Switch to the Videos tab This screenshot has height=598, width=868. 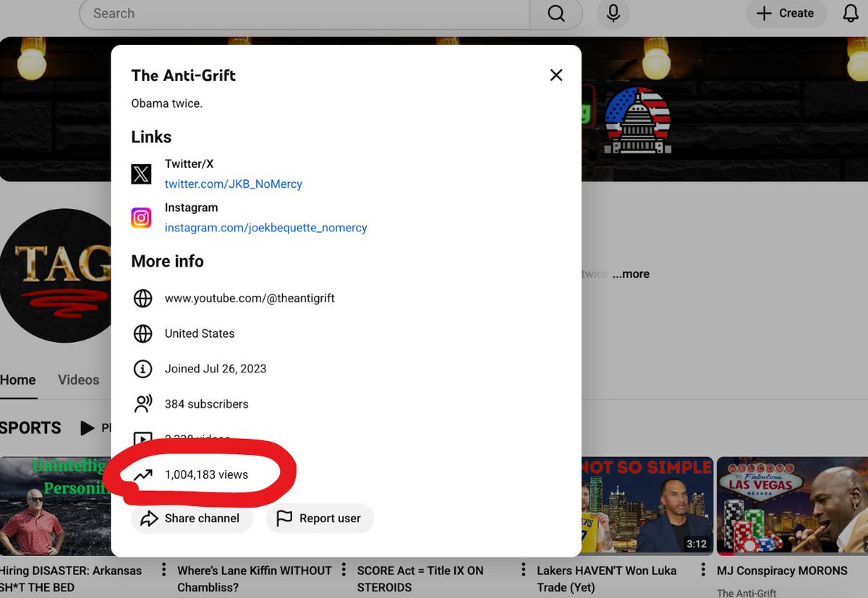point(78,380)
